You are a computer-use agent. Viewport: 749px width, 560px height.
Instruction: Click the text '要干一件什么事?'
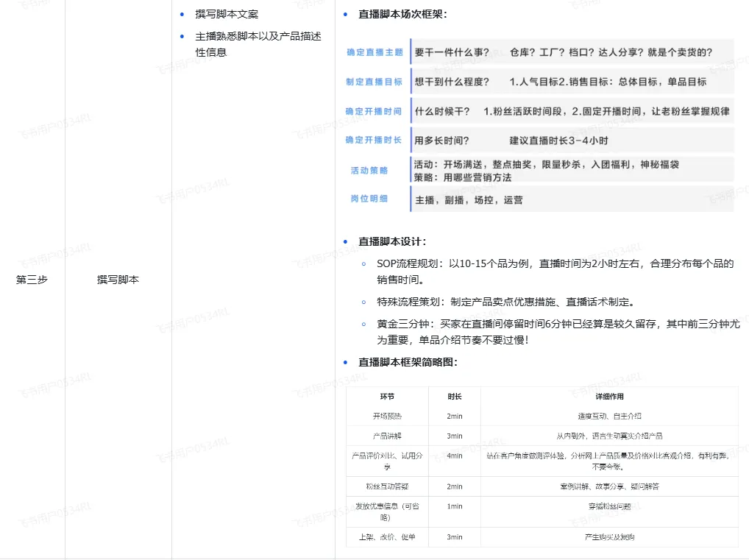click(x=452, y=52)
